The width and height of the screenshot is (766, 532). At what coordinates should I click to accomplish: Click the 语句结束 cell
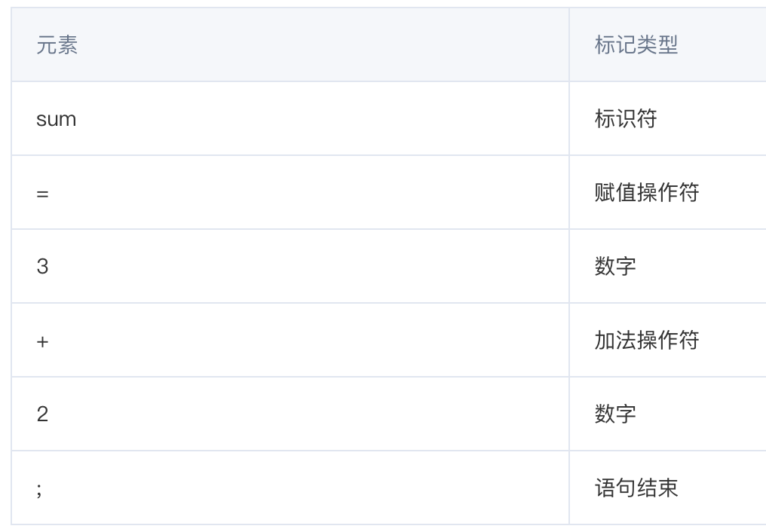[668, 488]
